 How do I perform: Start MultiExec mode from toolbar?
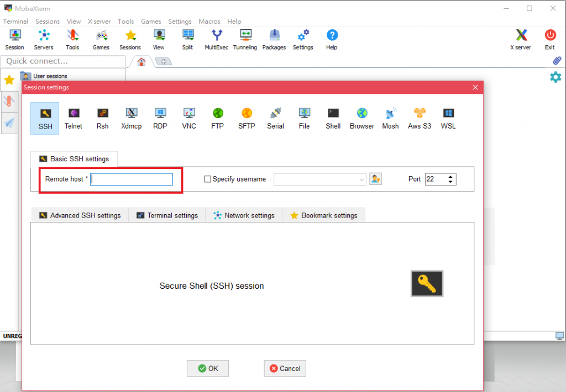[217, 40]
